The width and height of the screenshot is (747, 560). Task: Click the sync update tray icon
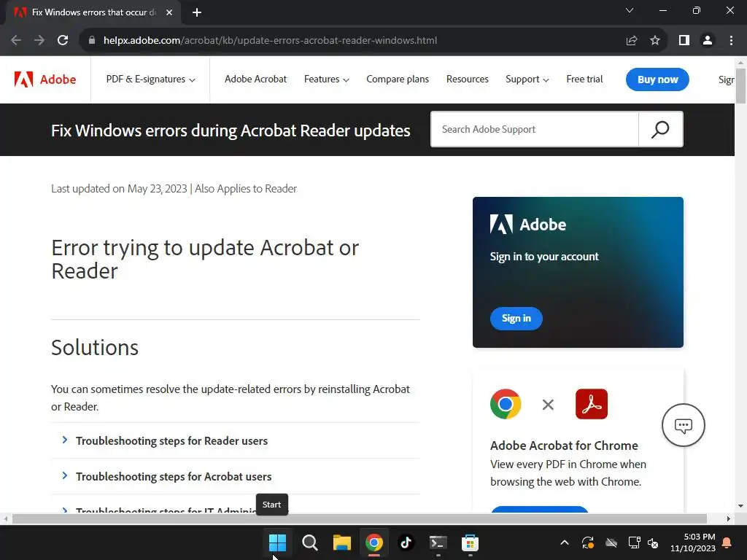click(x=588, y=542)
